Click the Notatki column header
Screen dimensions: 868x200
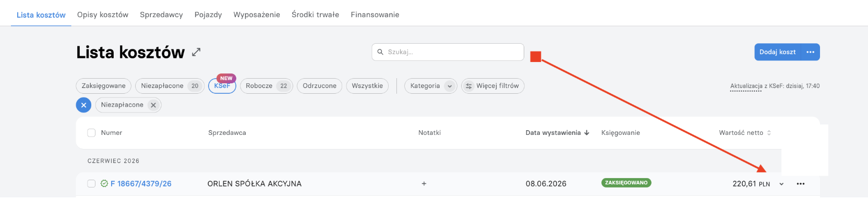pos(429,133)
